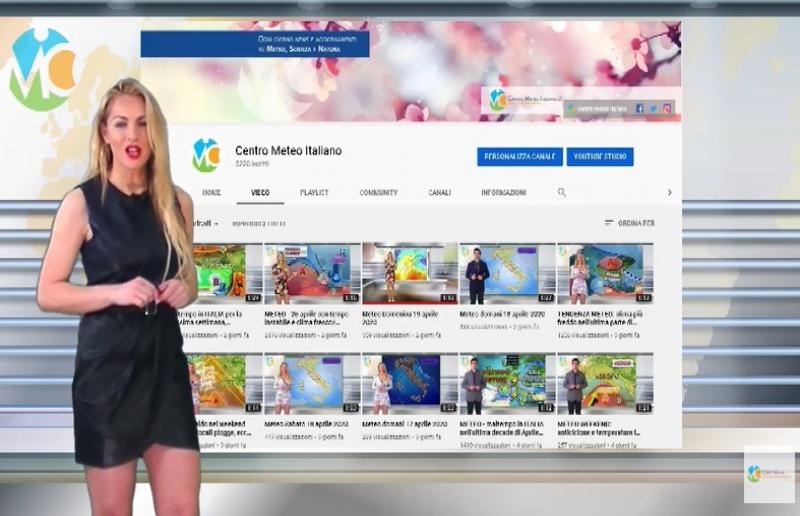Open the Meteo maltempo in Italia thumbnail
This screenshot has height=516, width=800.
coord(507,384)
